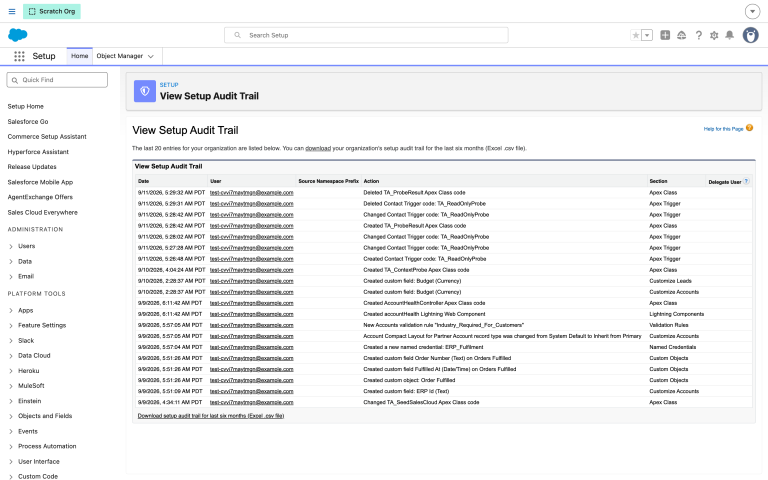
Task: Open the global actions plus icon
Action: (x=665, y=35)
